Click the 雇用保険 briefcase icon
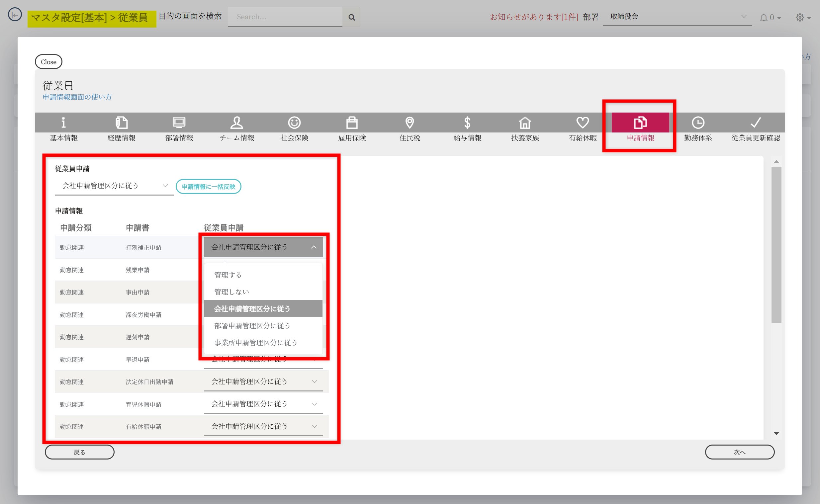The image size is (820, 504). pos(352,123)
